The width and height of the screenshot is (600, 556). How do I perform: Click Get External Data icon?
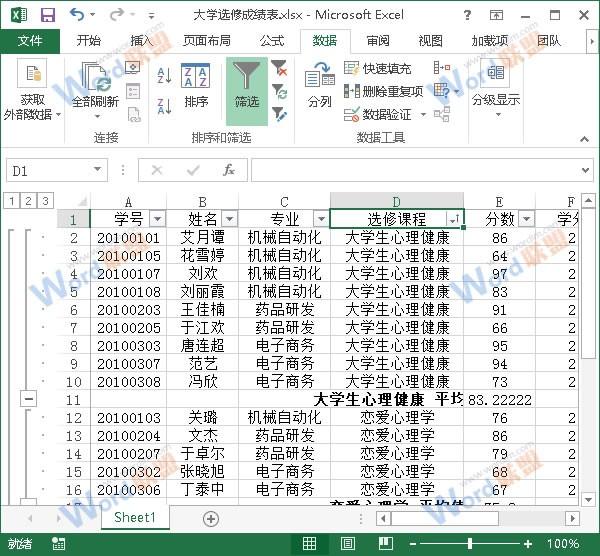(x=32, y=73)
